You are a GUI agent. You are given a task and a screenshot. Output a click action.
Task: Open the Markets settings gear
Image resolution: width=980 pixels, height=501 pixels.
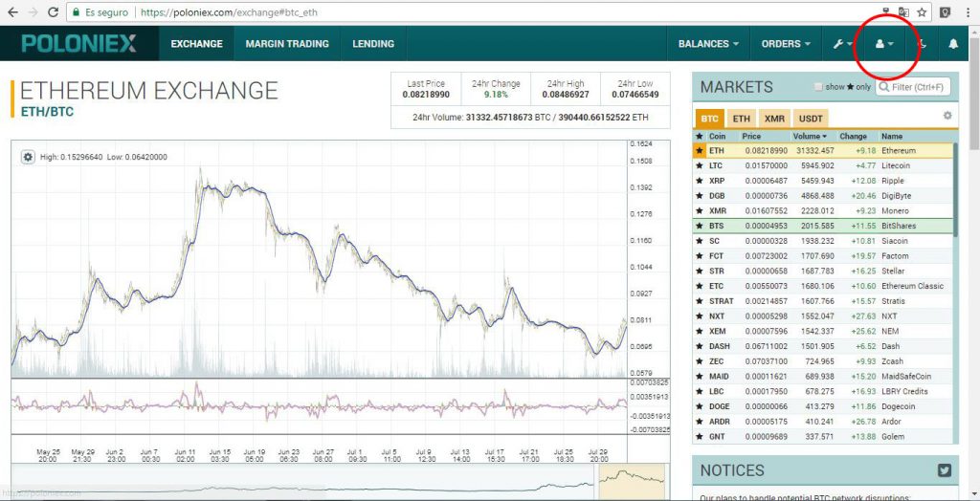click(947, 116)
